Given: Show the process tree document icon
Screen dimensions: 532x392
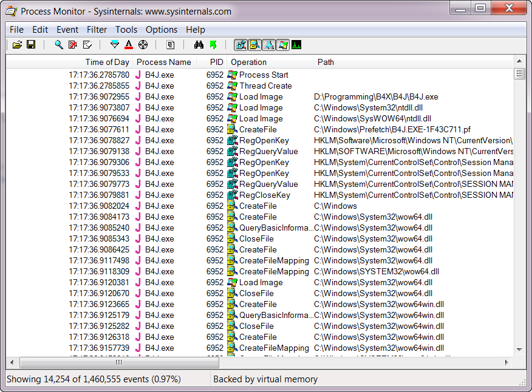Looking at the screenshot, I should click(171, 45).
